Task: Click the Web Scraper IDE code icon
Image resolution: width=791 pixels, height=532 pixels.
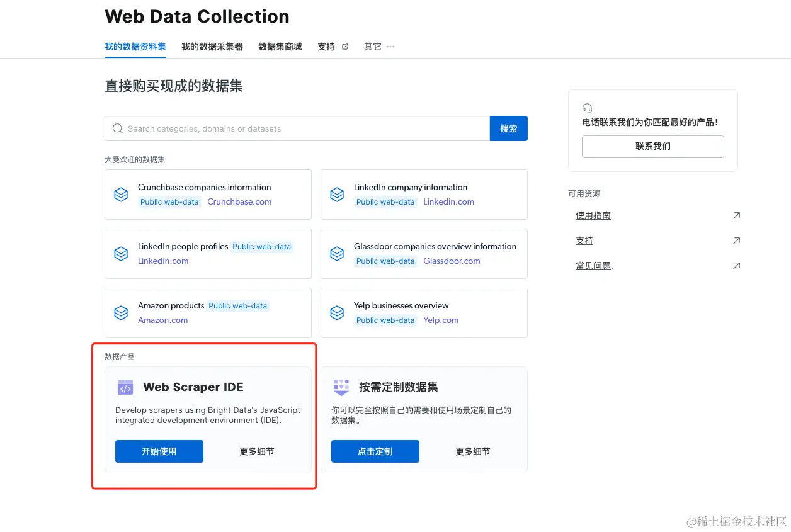Action: 125,388
